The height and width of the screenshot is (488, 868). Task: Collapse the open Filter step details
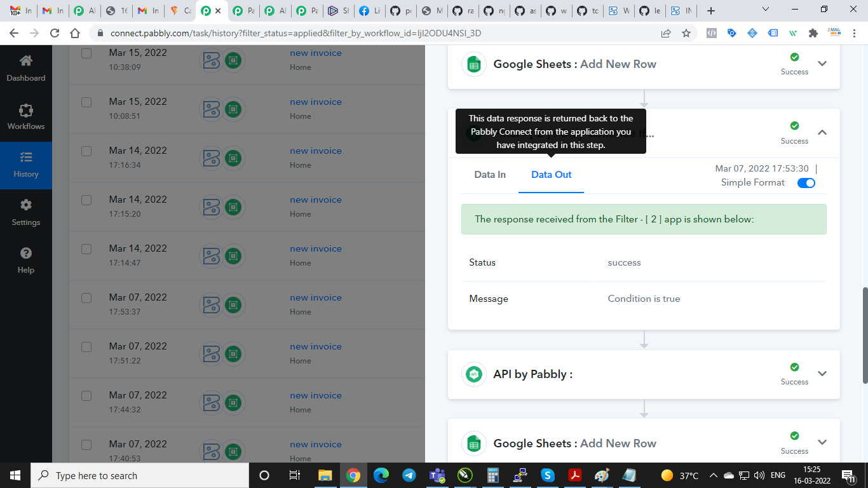(822, 133)
